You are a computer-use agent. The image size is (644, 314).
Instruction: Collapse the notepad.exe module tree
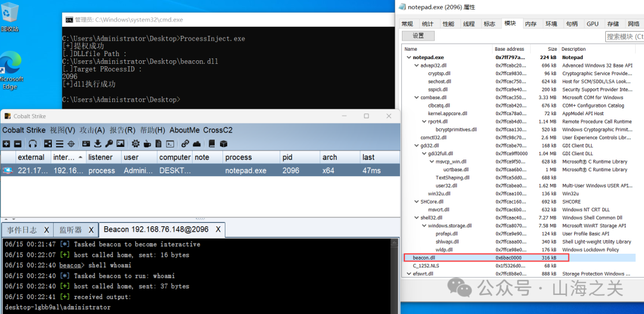(x=408, y=57)
